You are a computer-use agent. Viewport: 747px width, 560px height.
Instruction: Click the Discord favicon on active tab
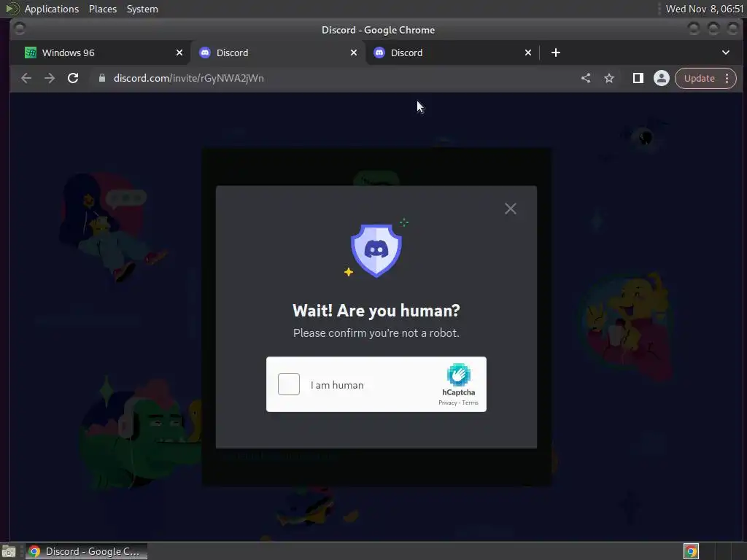click(205, 52)
